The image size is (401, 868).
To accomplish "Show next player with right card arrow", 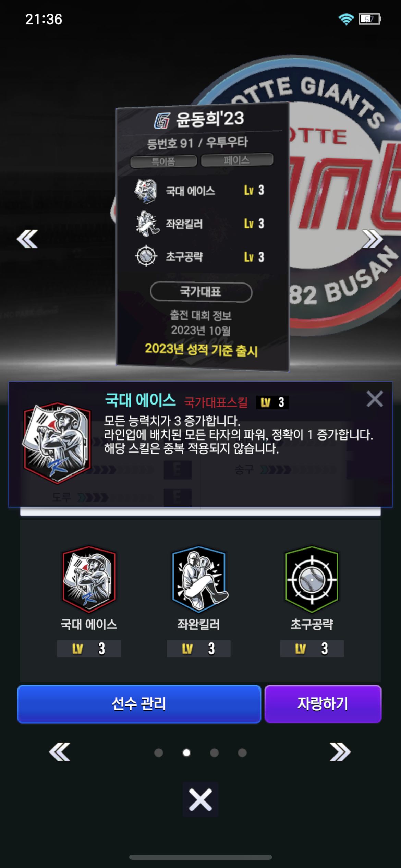I will 373,239.
